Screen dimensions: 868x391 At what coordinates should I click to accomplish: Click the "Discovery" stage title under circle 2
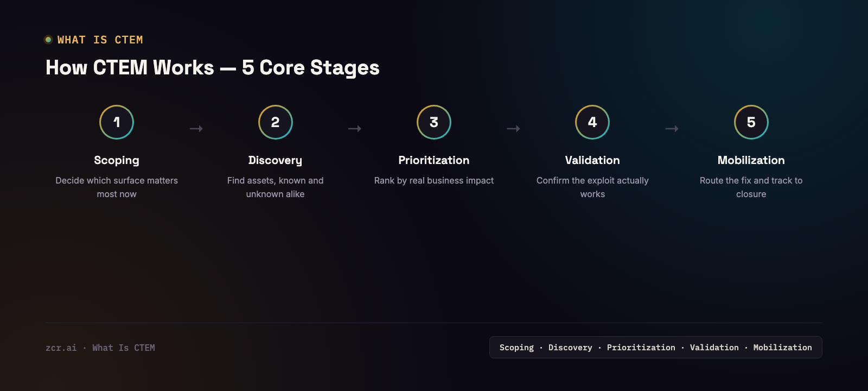point(276,160)
